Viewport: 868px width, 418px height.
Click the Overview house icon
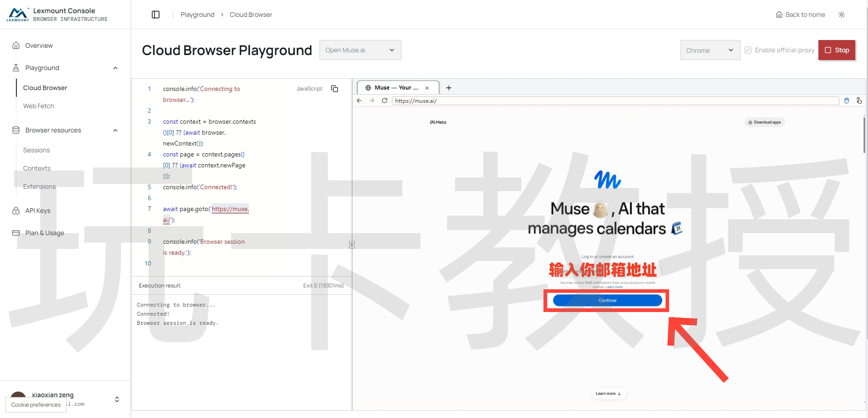pyautogui.click(x=16, y=45)
